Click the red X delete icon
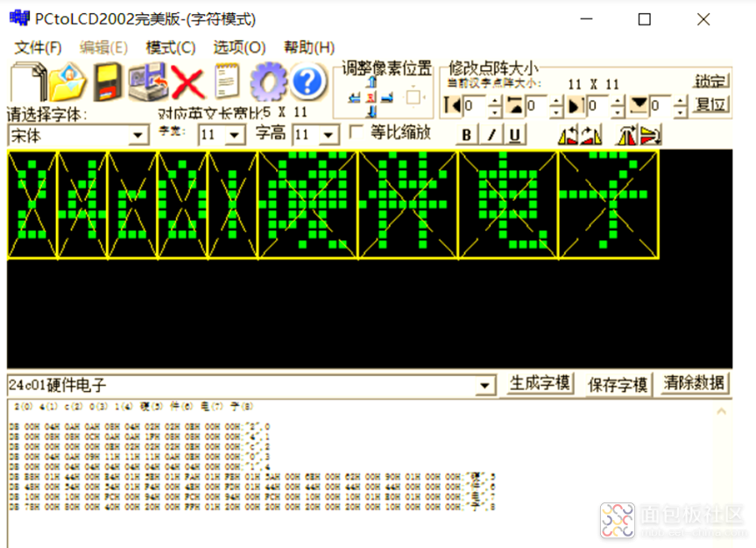The image size is (756, 548). (187, 82)
